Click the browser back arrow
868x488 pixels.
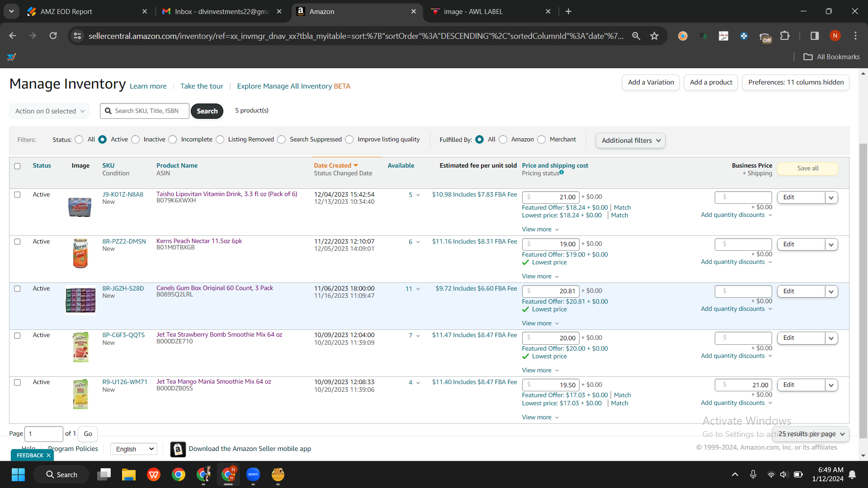(x=13, y=36)
